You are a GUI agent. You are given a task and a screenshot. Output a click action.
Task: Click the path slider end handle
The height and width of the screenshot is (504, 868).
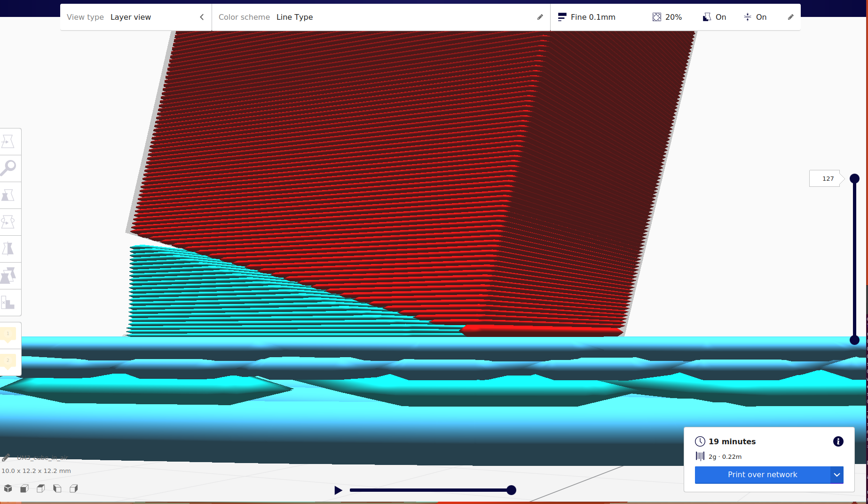512,490
